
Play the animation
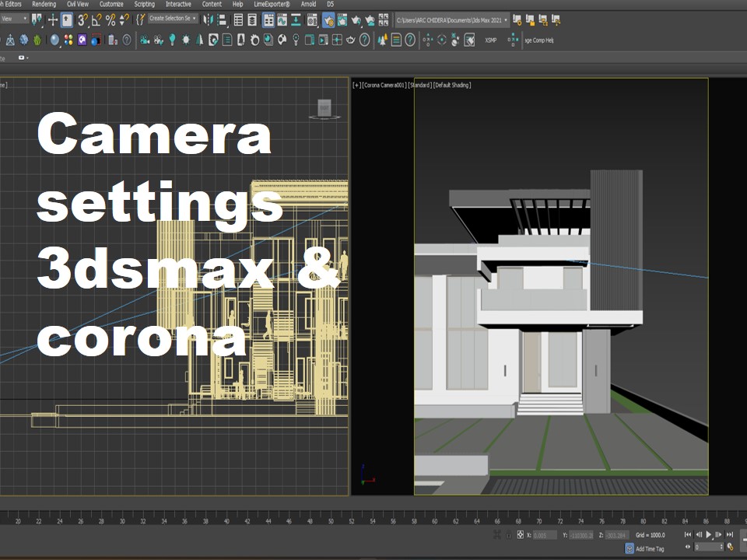tap(708, 535)
